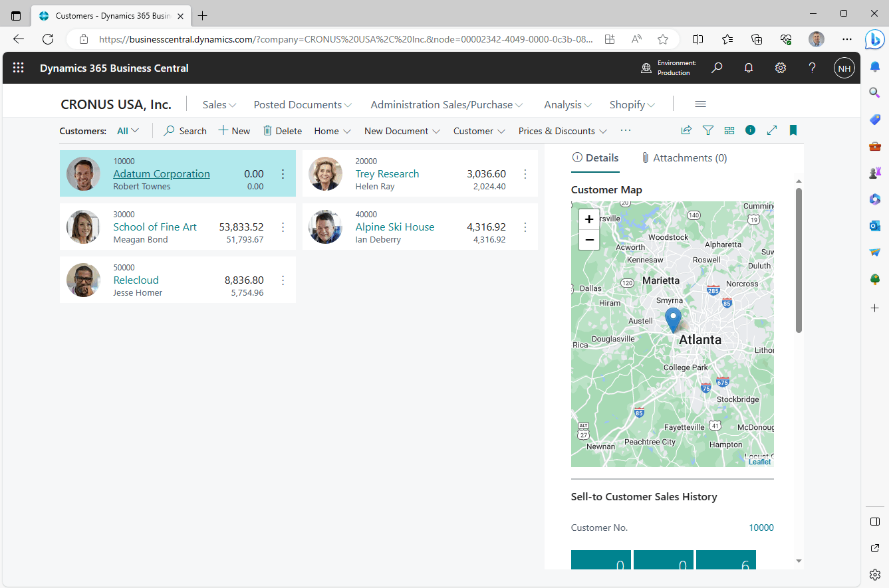889x588 pixels.
Task: Open the app launcher waffle menu
Action: coord(19,68)
